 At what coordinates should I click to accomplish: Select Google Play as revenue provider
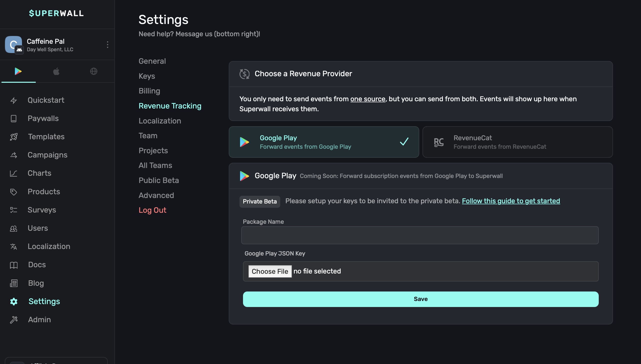(324, 142)
